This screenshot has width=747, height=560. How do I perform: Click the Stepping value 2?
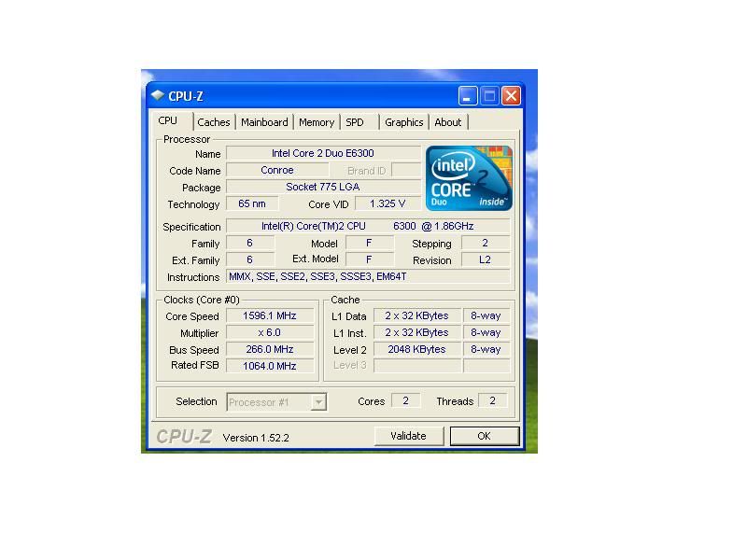[485, 243]
